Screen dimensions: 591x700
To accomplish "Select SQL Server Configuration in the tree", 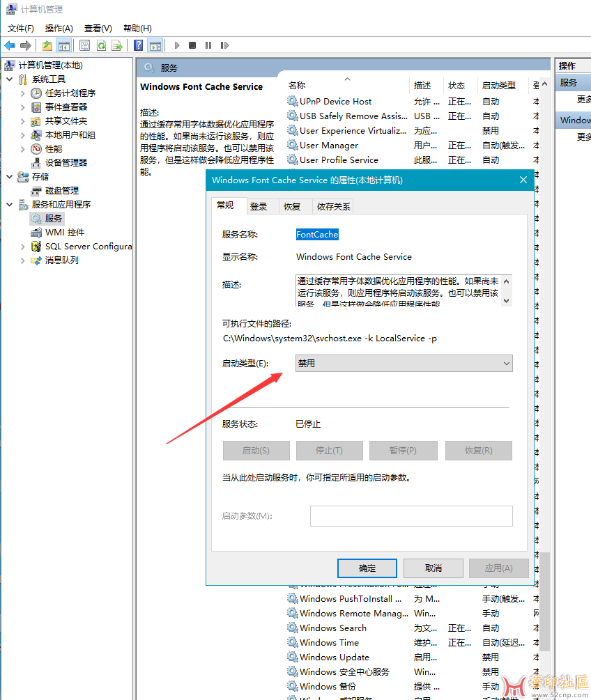I will pos(89,247).
